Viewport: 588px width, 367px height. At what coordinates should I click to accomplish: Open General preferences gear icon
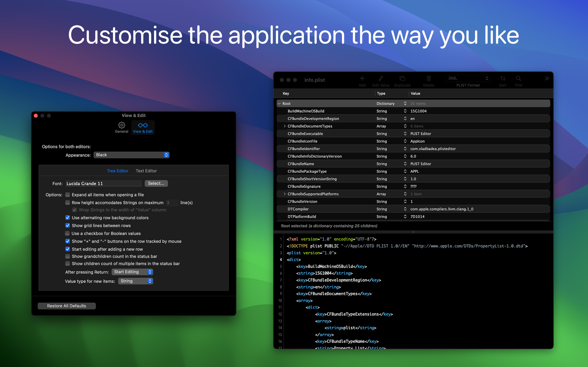point(121,125)
